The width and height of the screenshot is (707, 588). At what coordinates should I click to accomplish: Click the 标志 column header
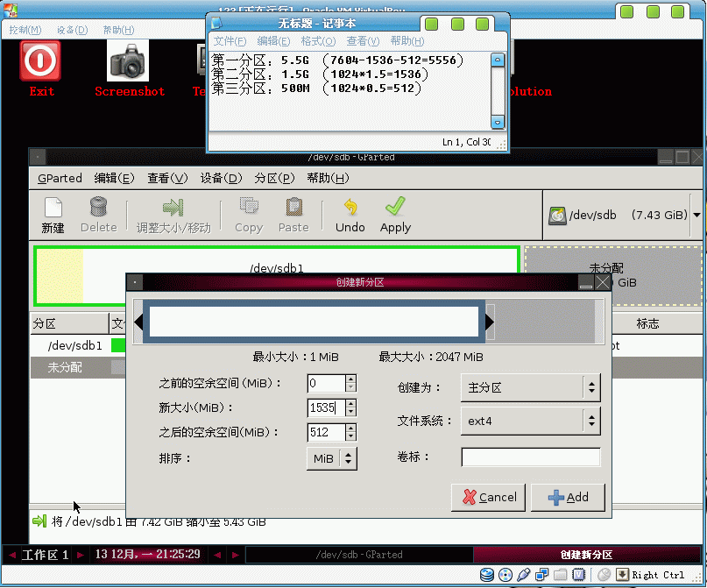pos(647,323)
